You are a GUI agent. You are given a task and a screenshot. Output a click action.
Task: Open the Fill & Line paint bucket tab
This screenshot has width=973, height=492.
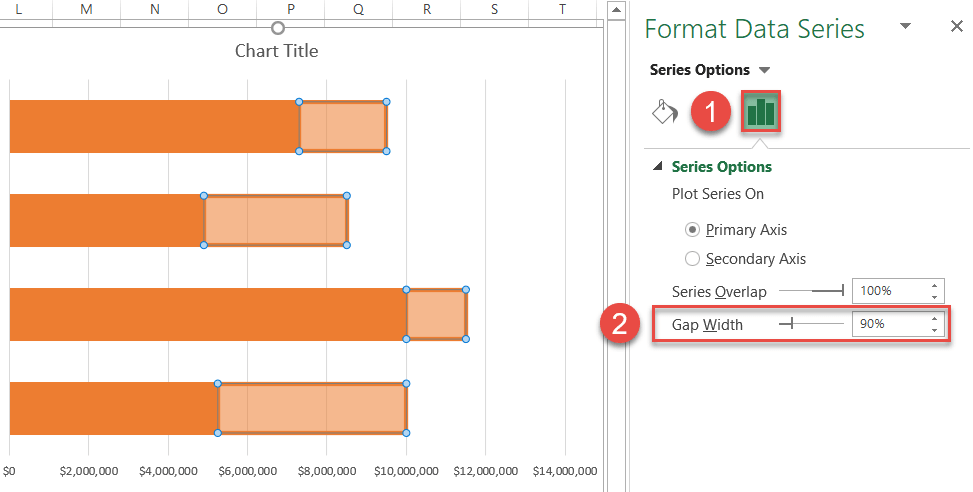(665, 112)
